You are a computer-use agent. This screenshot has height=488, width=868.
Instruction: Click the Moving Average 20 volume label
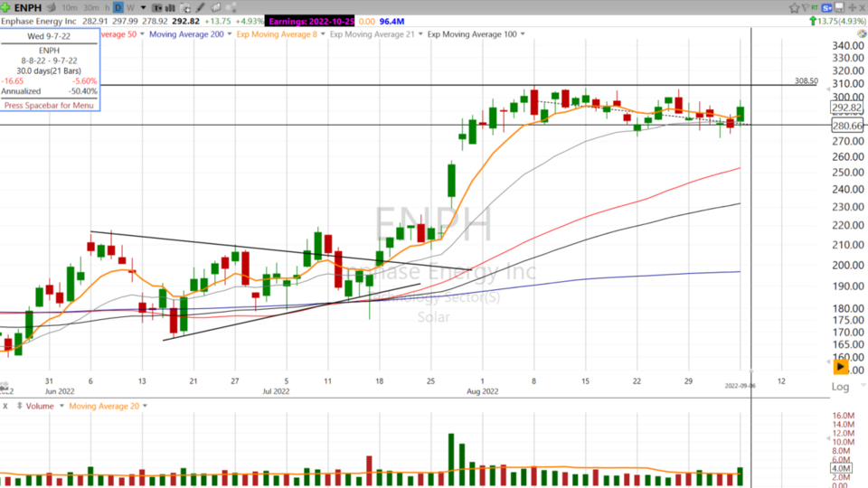[104, 406]
